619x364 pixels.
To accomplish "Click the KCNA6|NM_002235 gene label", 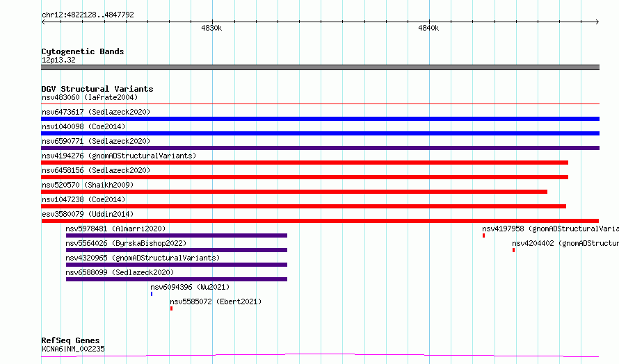I will pyautogui.click(x=73, y=349).
